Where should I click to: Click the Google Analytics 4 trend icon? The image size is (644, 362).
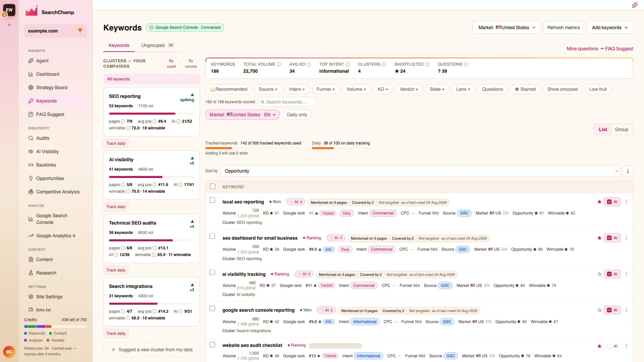click(31, 236)
